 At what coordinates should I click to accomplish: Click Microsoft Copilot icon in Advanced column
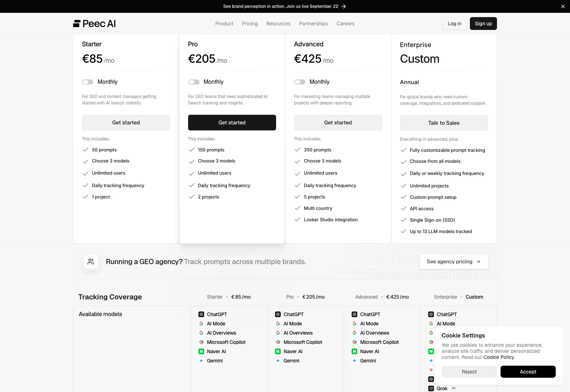[354, 342]
